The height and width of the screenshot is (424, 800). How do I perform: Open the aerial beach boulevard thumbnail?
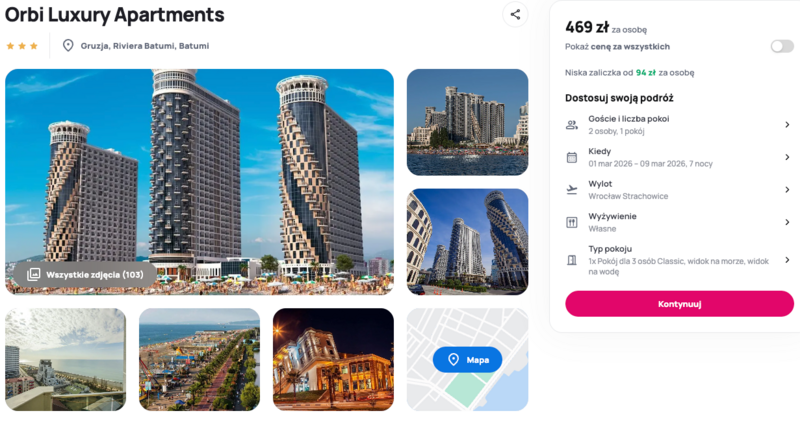pos(199,359)
